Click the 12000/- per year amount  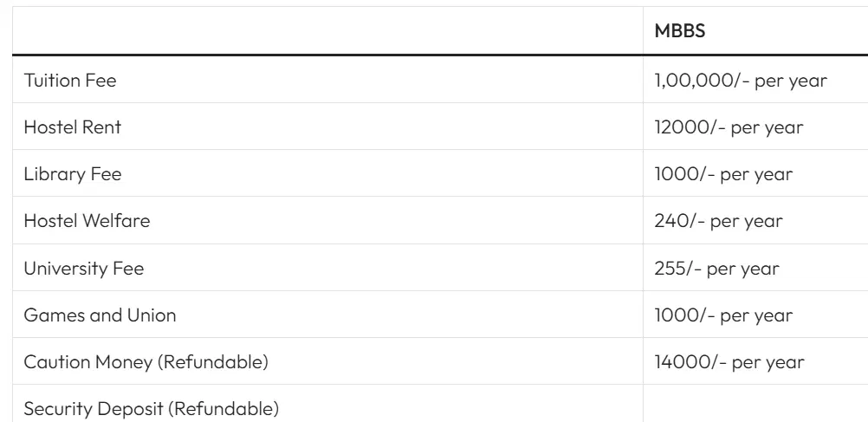coord(729,127)
